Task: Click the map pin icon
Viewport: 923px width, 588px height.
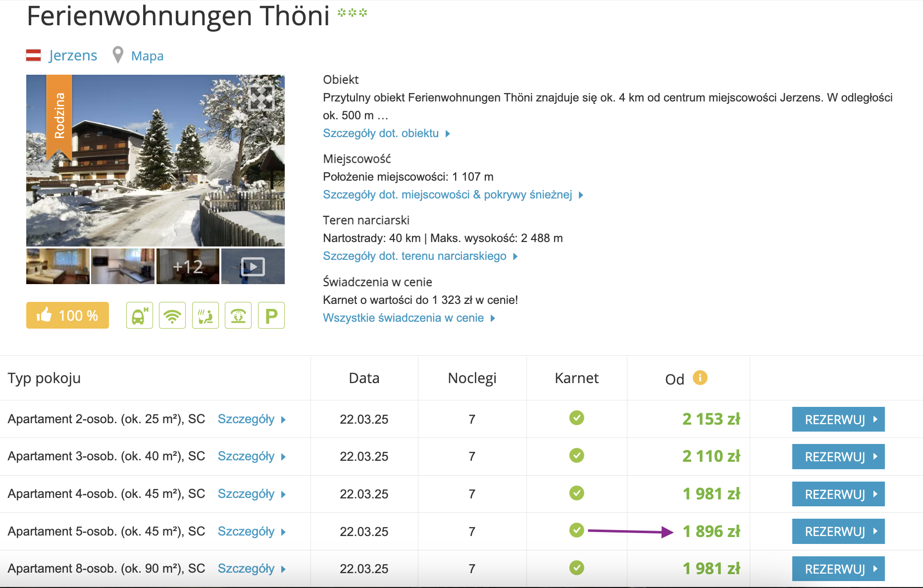Action: click(x=118, y=55)
